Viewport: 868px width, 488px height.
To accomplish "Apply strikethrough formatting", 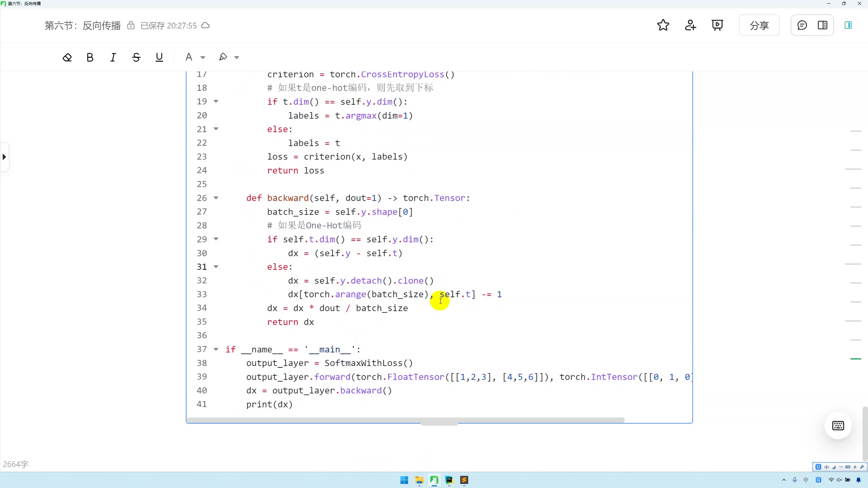I will click(x=136, y=57).
